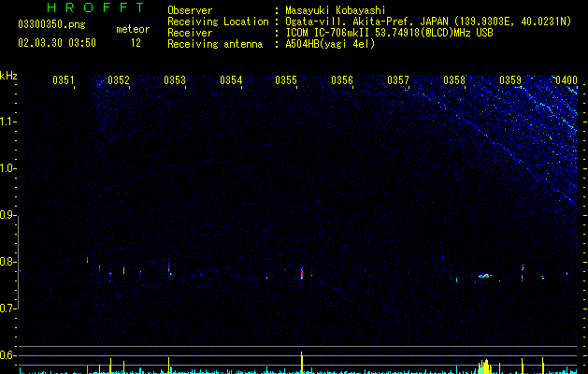Viewport: 588px width, 374px height.
Task: Click the 0351 time marker
Action: click(63, 80)
